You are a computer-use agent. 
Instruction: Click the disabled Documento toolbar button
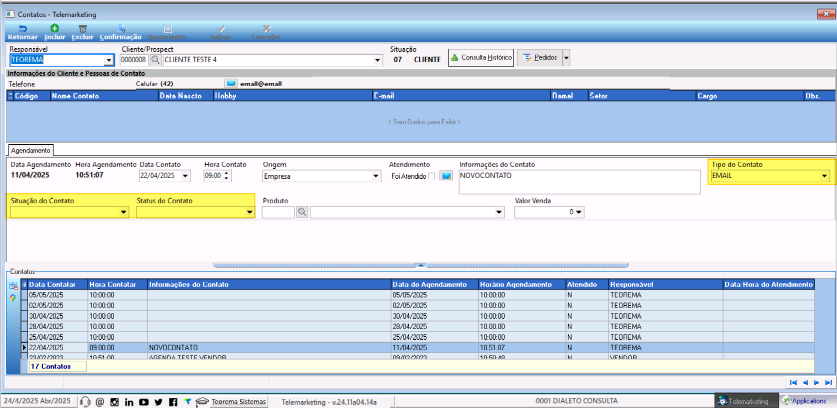pos(167,33)
